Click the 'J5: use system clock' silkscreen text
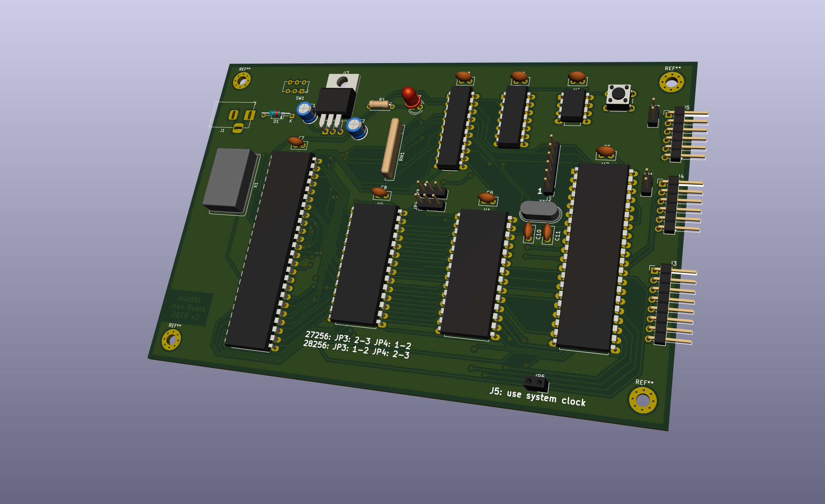This screenshot has width=825, height=504. point(537,396)
